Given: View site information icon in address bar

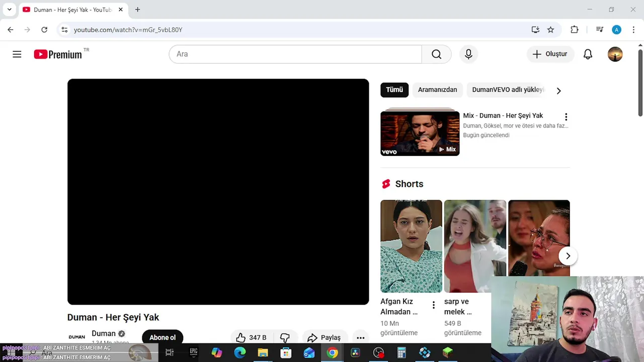Looking at the screenshot, I should click(x=64, y=30).
